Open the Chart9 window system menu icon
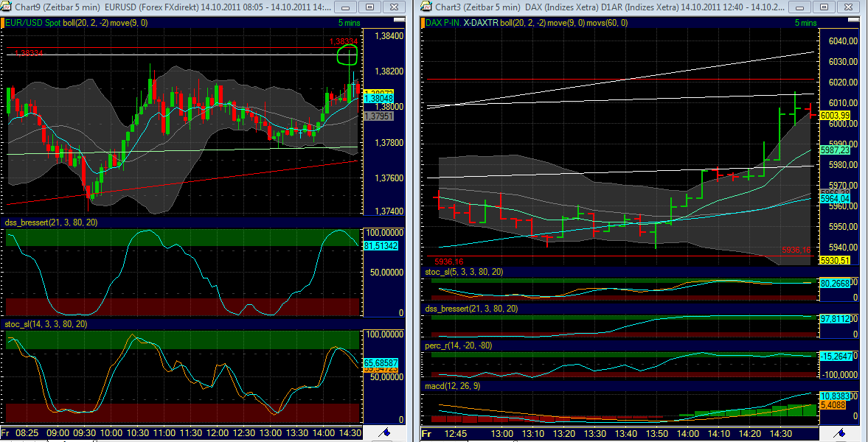The width and height of the screenshot is (868, 442). tap(5, 6)
